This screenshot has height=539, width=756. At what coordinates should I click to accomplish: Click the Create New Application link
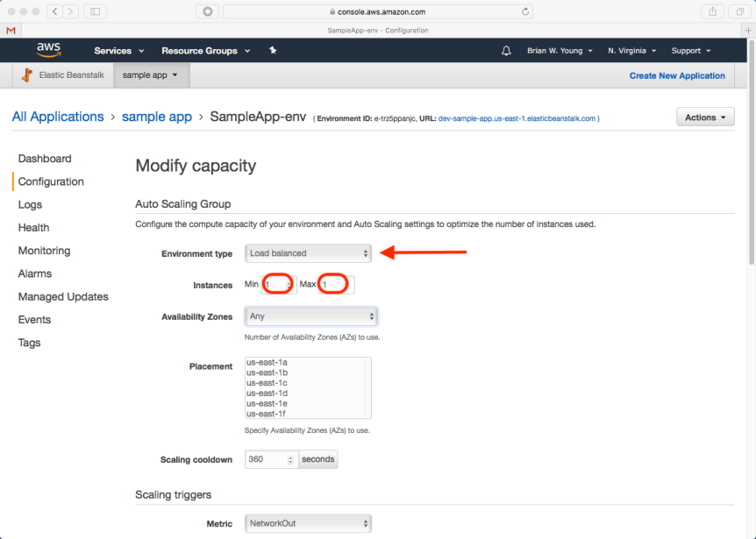(677, 76)
